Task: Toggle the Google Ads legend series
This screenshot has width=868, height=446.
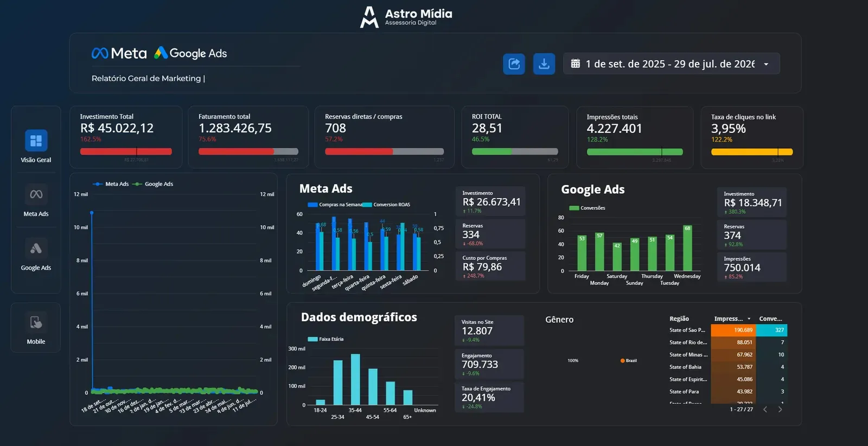Action: pyautogui.click(x=153, y=184)
